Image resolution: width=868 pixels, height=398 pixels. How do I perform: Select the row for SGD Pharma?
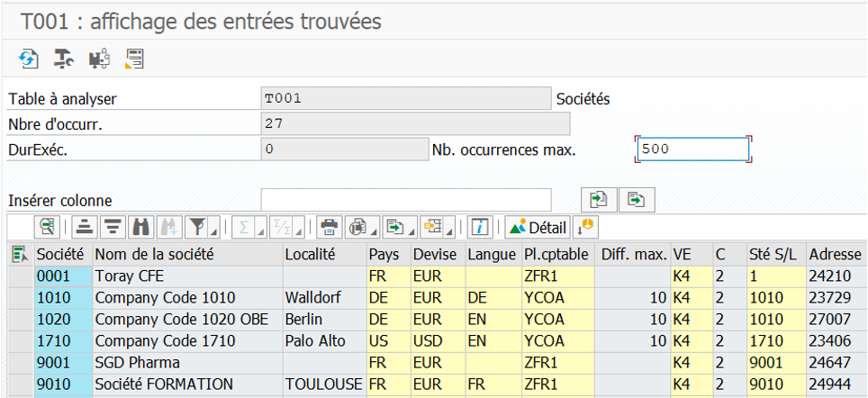point(19,363)
